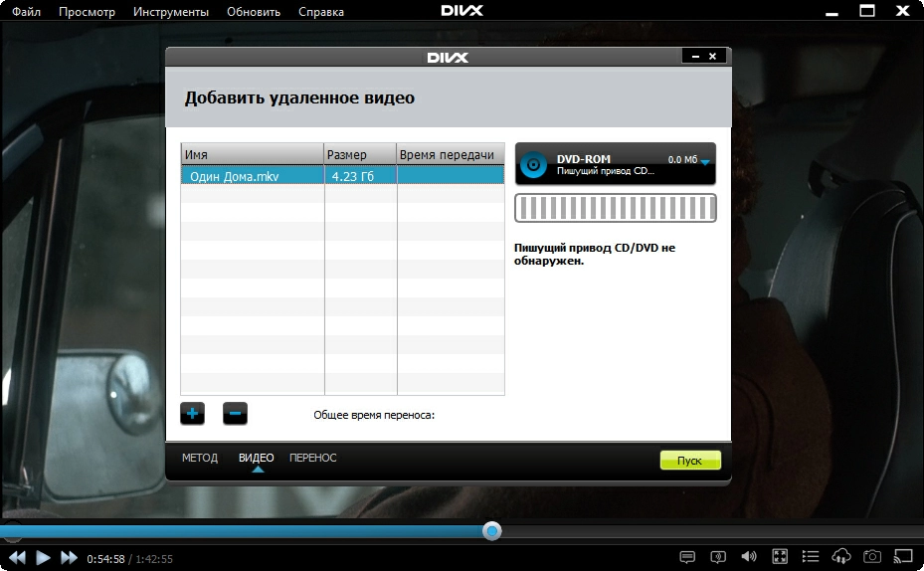
Task: Sort list by Размер column header
Action: point(360,154)
